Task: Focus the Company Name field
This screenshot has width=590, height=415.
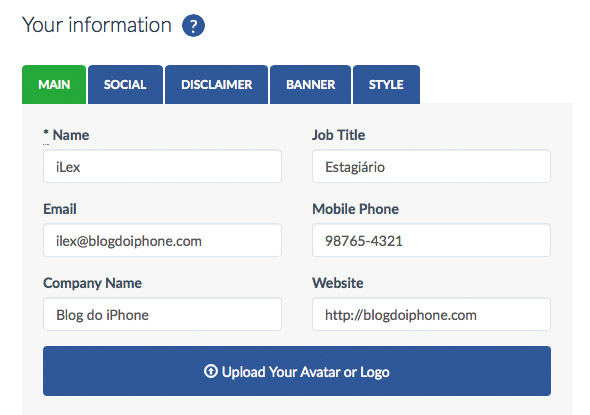Action: click(x=162, y=315)
